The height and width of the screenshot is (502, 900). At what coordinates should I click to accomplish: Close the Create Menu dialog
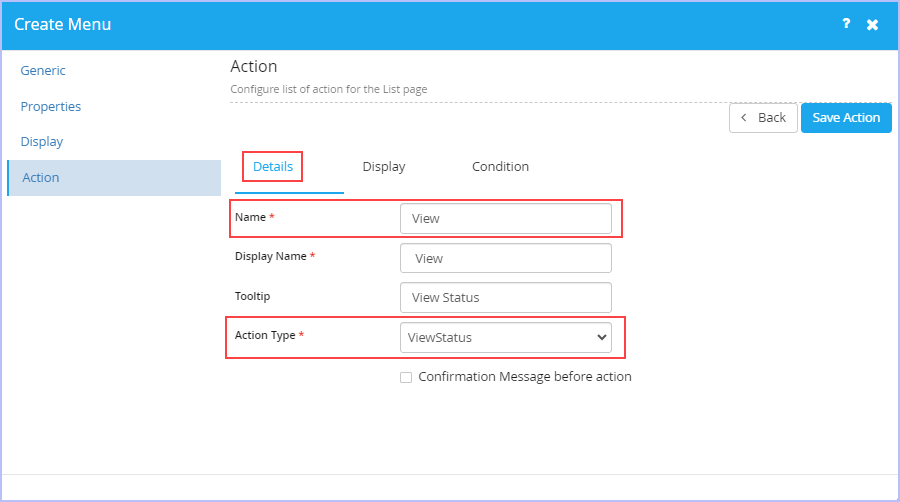tap(872, 25)
